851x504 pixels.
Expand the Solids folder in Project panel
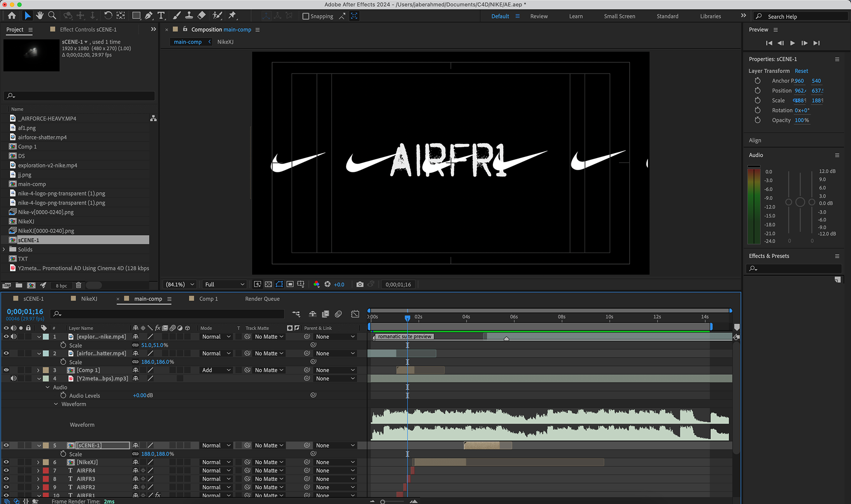(4, 249)
